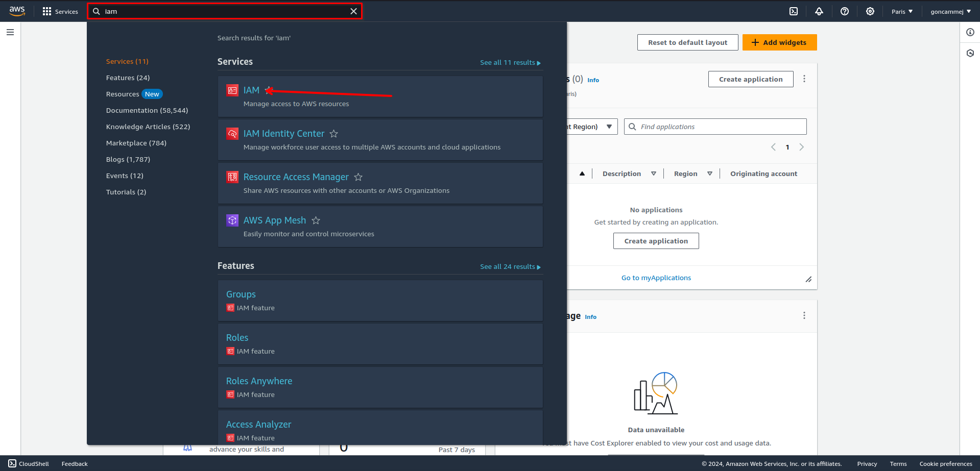Expand the Paris region dropdown

(902, 11)
